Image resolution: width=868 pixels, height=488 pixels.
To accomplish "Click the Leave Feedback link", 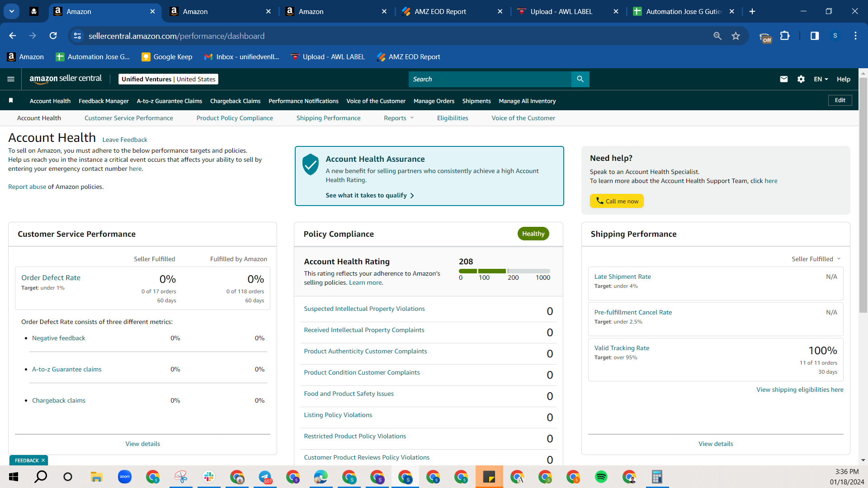I will [125, 140].
